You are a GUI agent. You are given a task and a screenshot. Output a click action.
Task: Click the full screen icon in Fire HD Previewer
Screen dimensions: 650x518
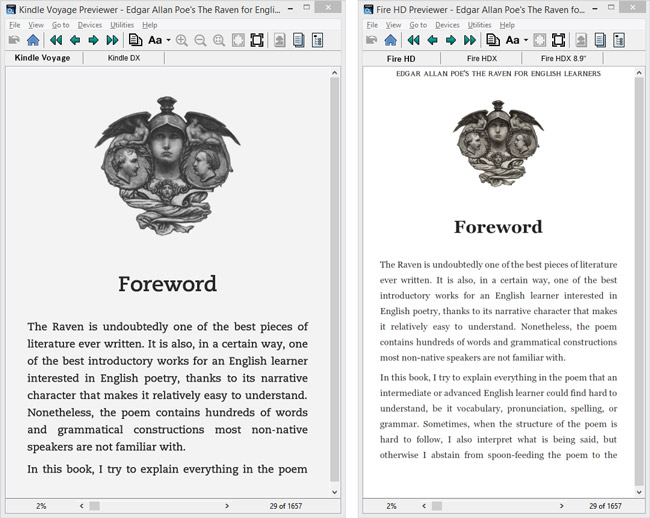pos(558,40)
